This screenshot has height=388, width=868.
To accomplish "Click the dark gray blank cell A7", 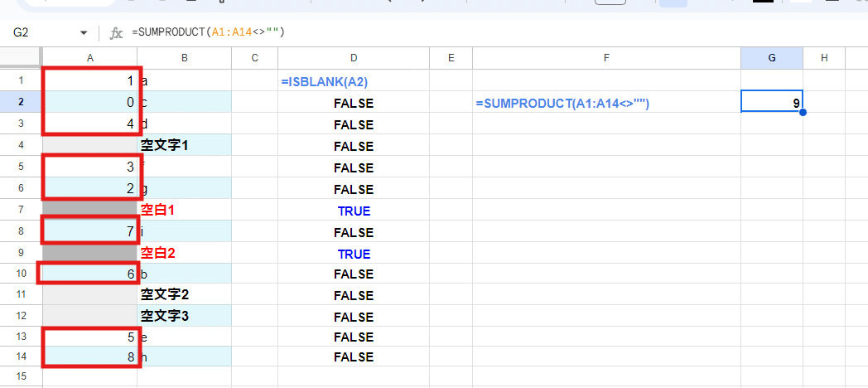I will (89, 210).
